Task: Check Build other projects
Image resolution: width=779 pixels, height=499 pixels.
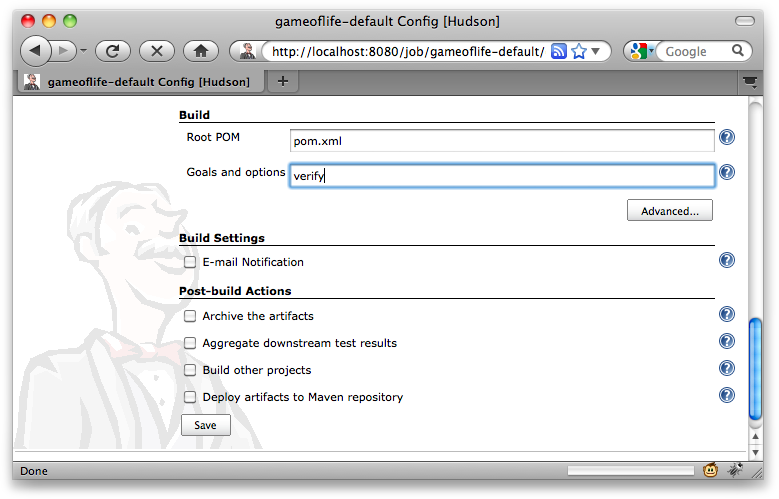Action: pyautogui.click(x=190, y=370)
